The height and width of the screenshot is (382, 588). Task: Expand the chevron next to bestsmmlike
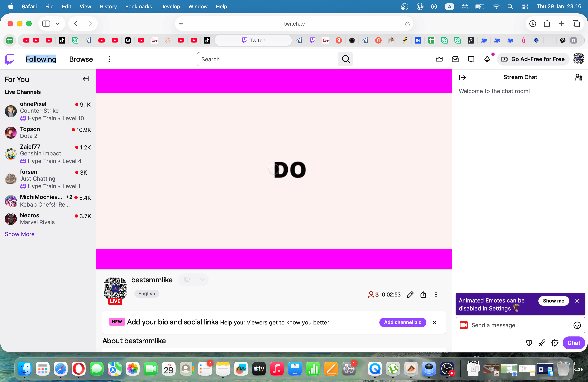point(202,280)
